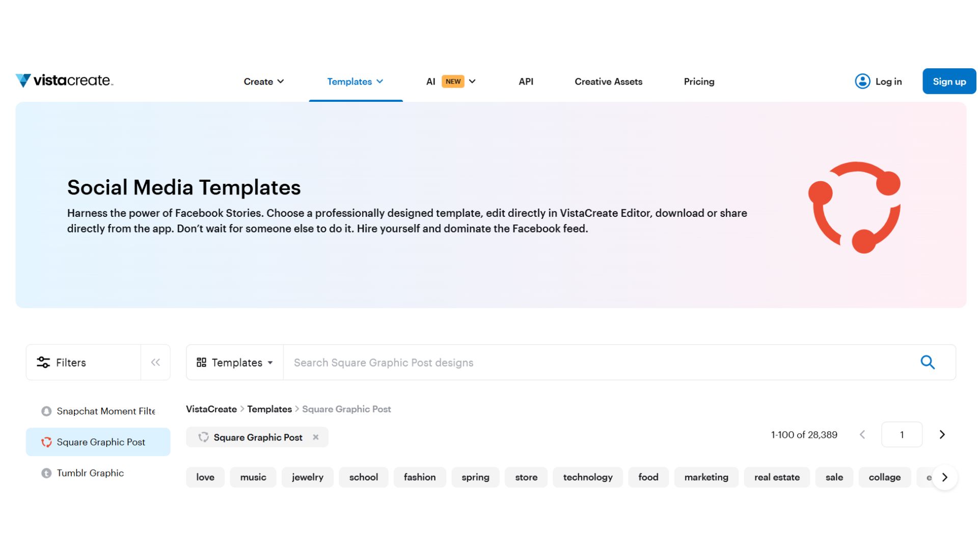
Task: Click the Tumblr icon in sidebar
Action: tap(46, 473)
